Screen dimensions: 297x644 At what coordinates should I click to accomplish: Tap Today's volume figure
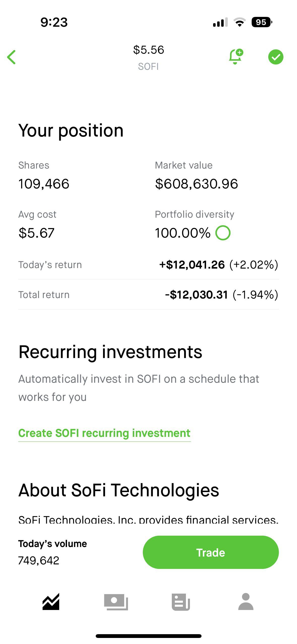pyautogui.click(x=39, y=561)
